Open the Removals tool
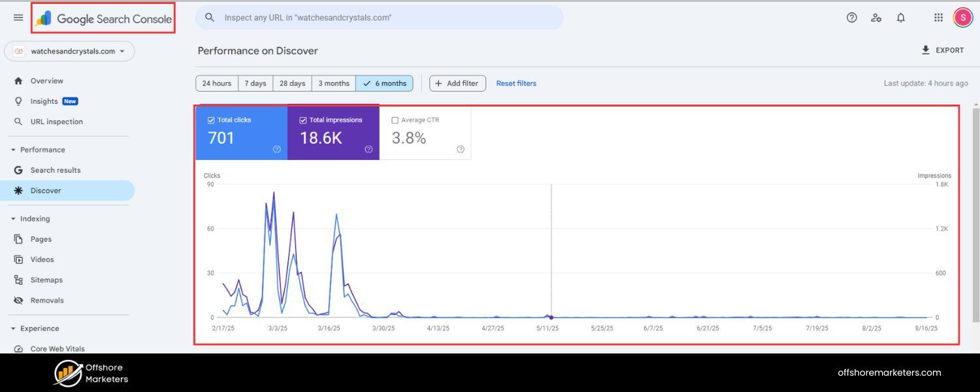980x392 pixels. (46, 300)
